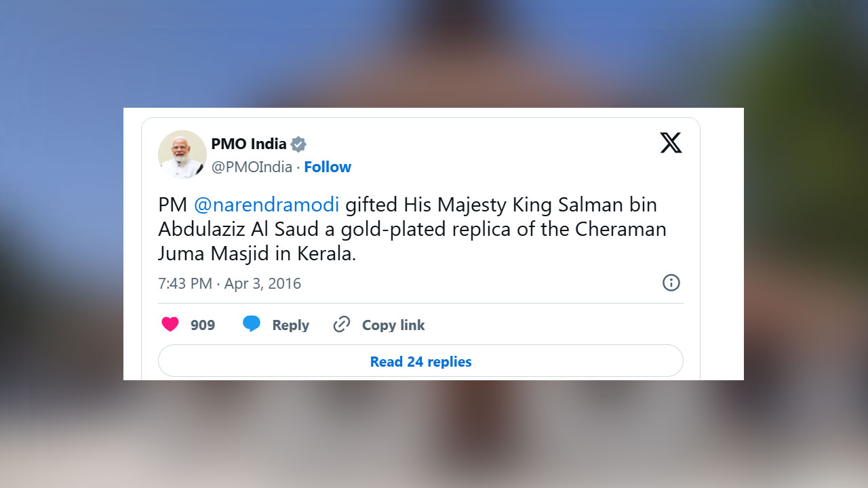This screenshot has width=868, height=488.
Task: Open the @PMOIndia handle
Action: tap(252, 167)
